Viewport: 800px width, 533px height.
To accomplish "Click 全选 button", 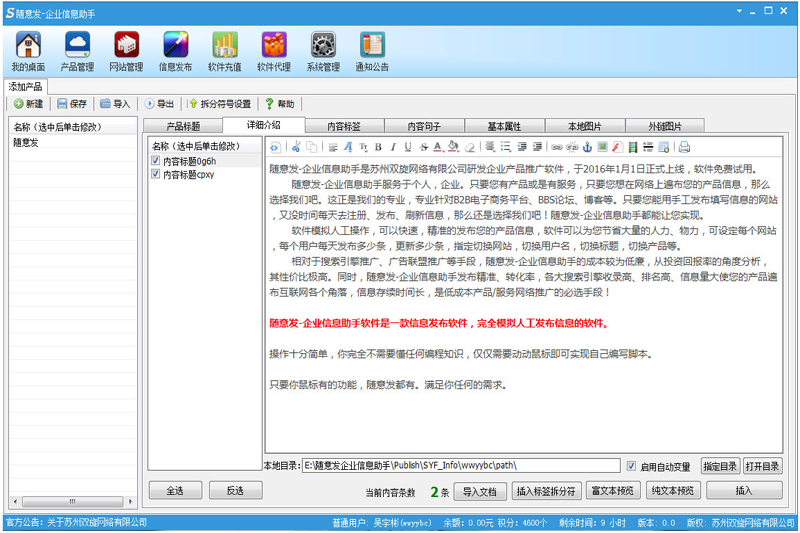I will [x=175, y=491].
